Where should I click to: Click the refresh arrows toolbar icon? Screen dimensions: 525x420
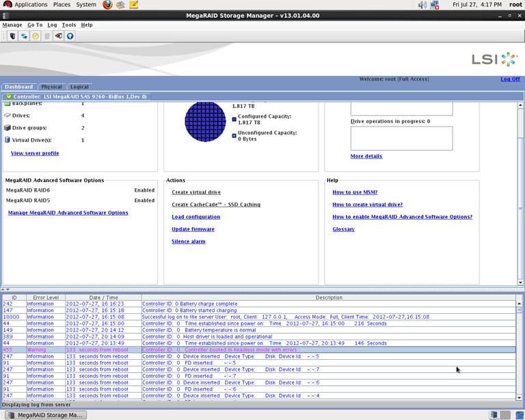24,36
